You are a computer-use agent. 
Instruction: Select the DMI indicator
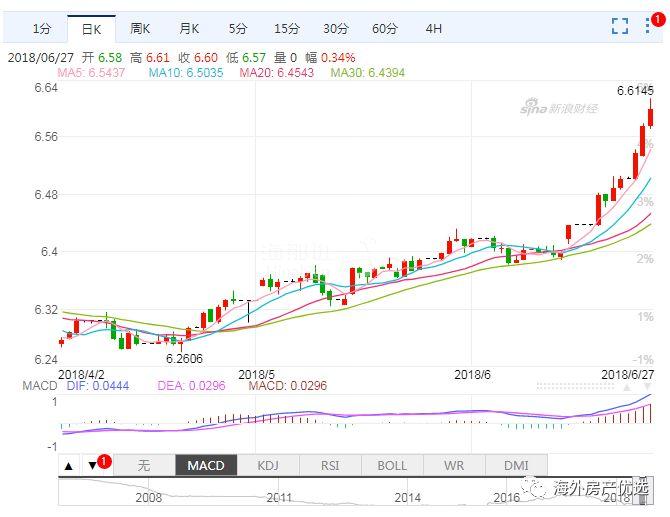pyautogui.click(x=516, y=465)
